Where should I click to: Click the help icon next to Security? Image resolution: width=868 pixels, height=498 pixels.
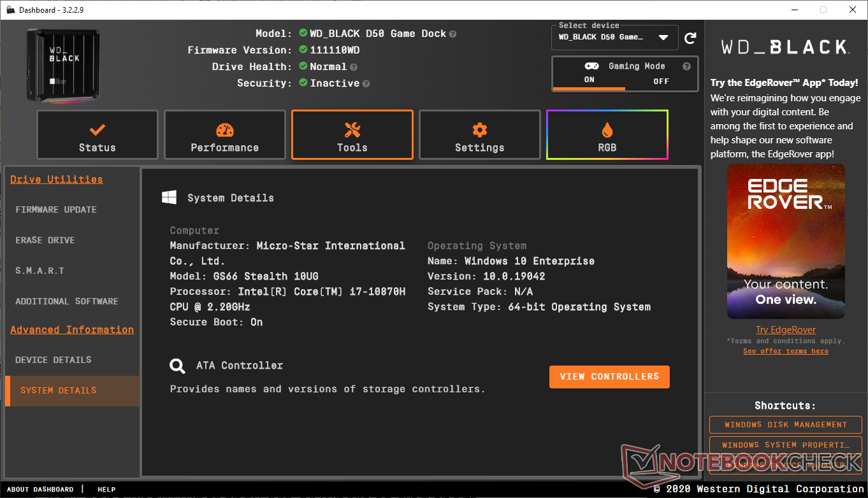tap(366, 83)
